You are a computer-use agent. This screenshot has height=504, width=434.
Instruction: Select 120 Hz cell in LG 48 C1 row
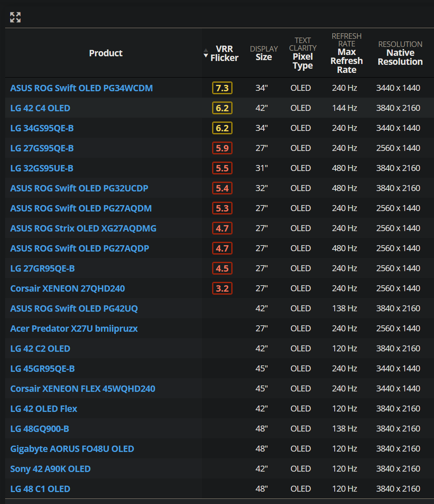point(345,489)
